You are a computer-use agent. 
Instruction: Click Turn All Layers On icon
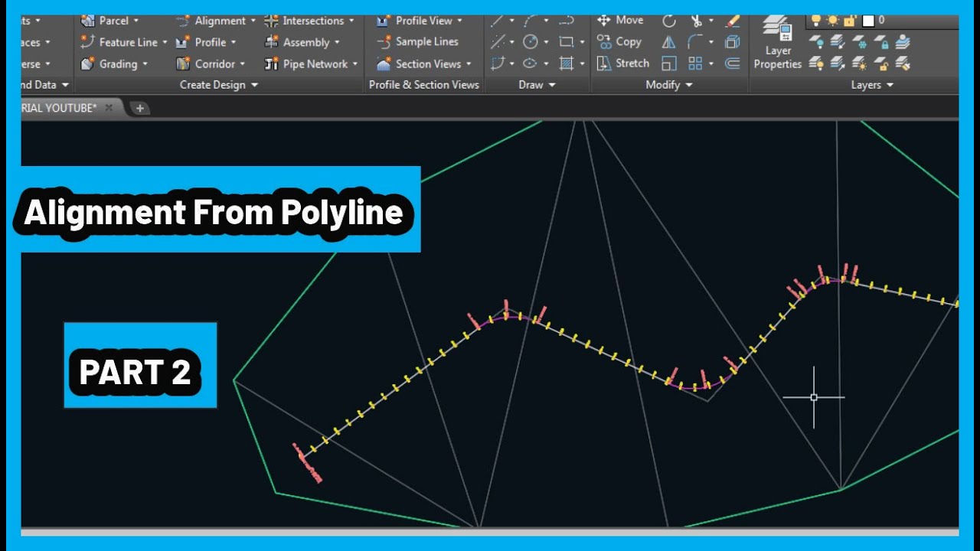coord(816,64)
